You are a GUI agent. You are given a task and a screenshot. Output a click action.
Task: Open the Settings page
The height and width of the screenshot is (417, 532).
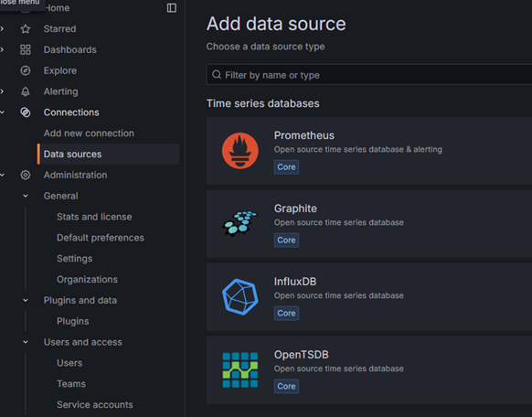tap(75, 259)
